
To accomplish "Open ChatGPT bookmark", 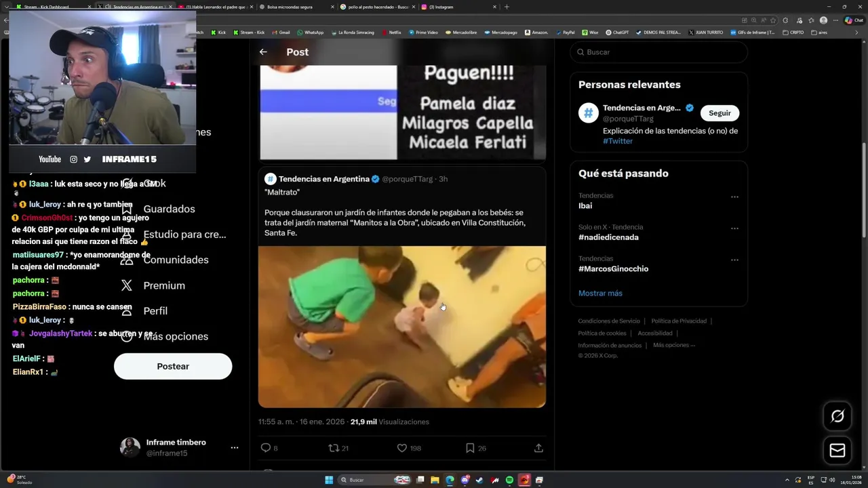I will click(x=617, y=33).
